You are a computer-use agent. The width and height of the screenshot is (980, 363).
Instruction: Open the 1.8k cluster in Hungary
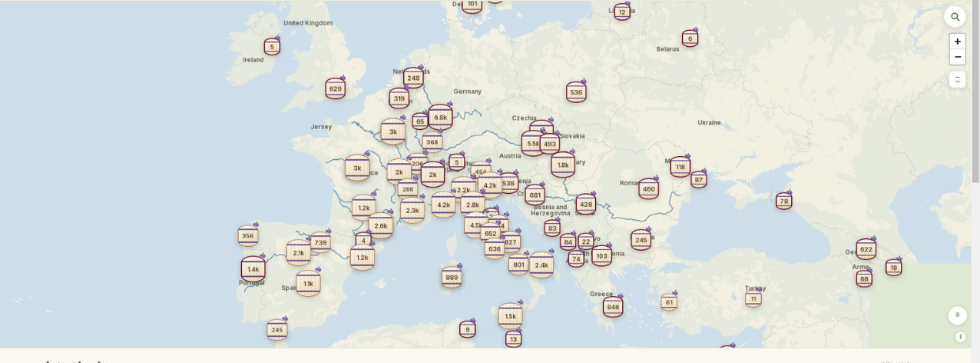562,165
